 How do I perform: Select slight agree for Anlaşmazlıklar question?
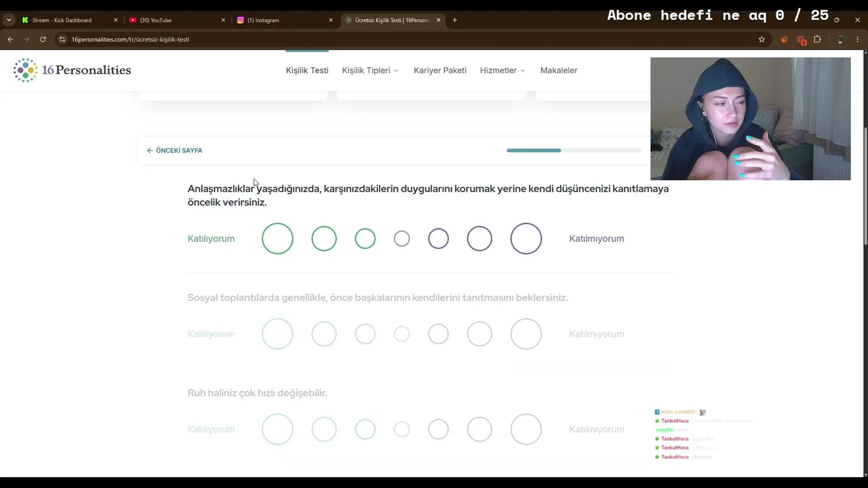[365, 239]
